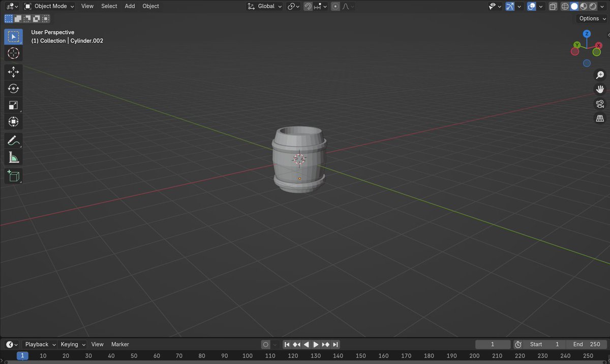This screenshot has height=364, width=610.
Task: Expand the overlays settings dropdown arrow
Action: pos(541,7)
